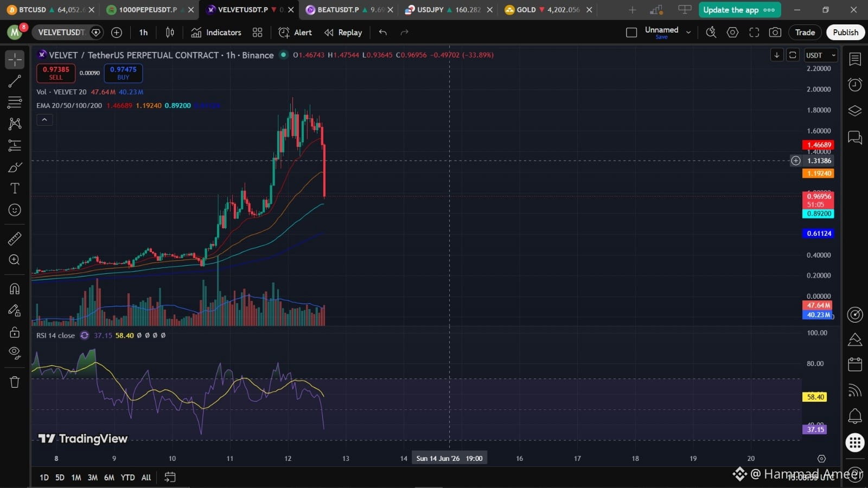Open the Fibonacci retracement tools
The image size is (868, 488).
(15, 102)
